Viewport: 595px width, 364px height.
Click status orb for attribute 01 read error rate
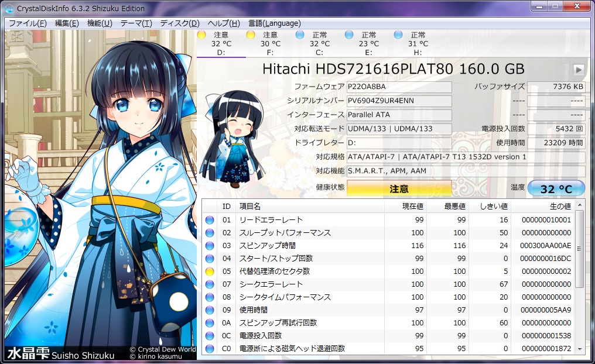click(x=210, y=220)
